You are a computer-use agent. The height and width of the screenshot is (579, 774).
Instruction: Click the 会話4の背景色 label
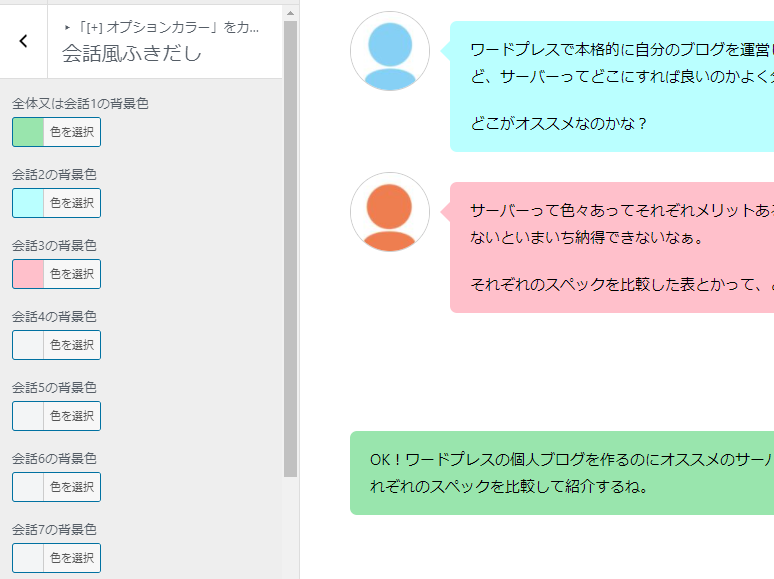pyautogui.click(x=54, y=317)
